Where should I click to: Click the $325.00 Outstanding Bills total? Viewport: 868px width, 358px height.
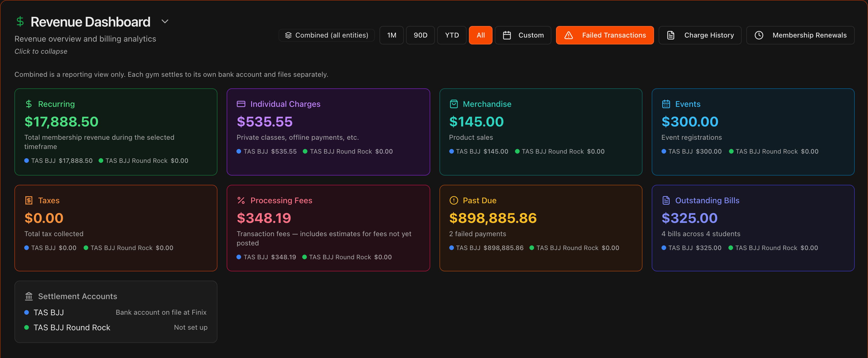tap(689, 218)
